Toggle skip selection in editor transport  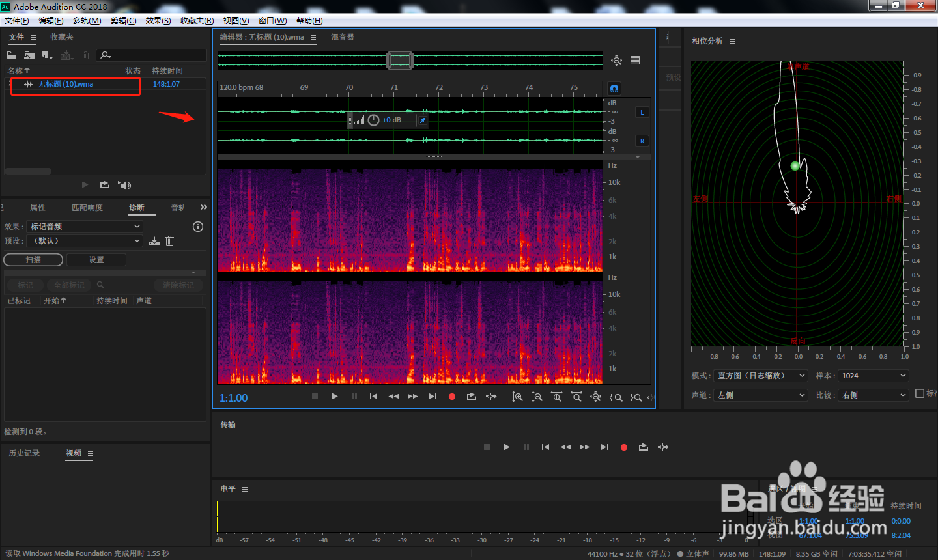click(491, 397)
